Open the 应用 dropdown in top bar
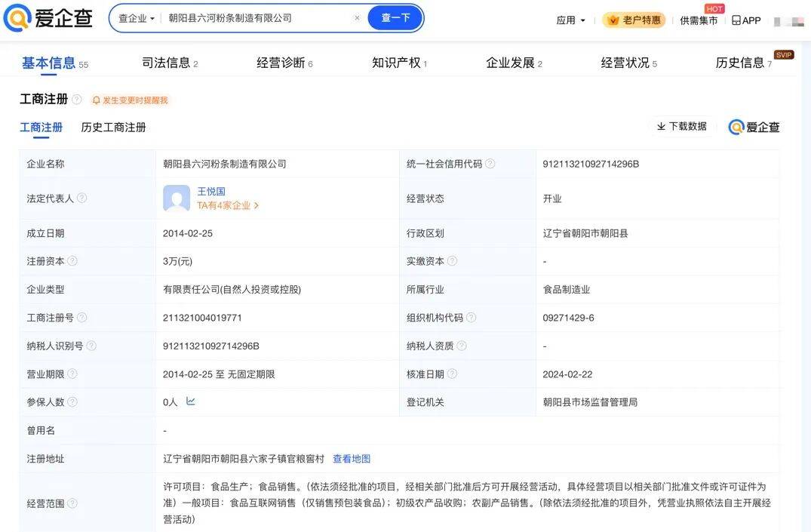This screenshot has width=811, height=532. click(569, 20)
